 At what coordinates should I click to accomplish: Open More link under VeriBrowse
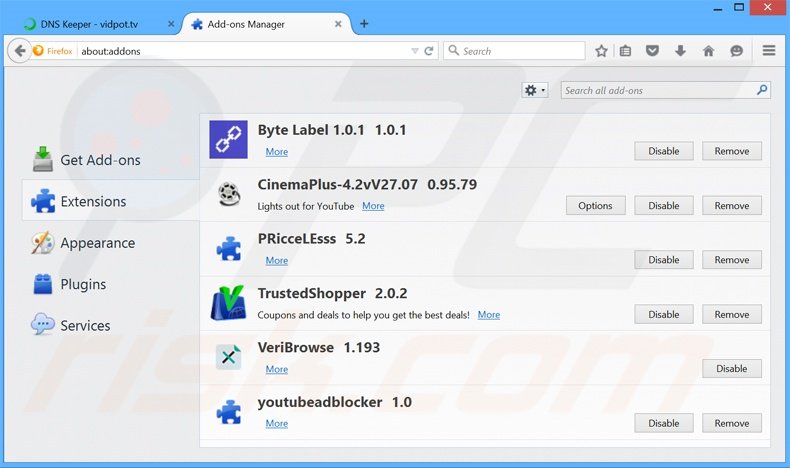[x=277, y=369]
